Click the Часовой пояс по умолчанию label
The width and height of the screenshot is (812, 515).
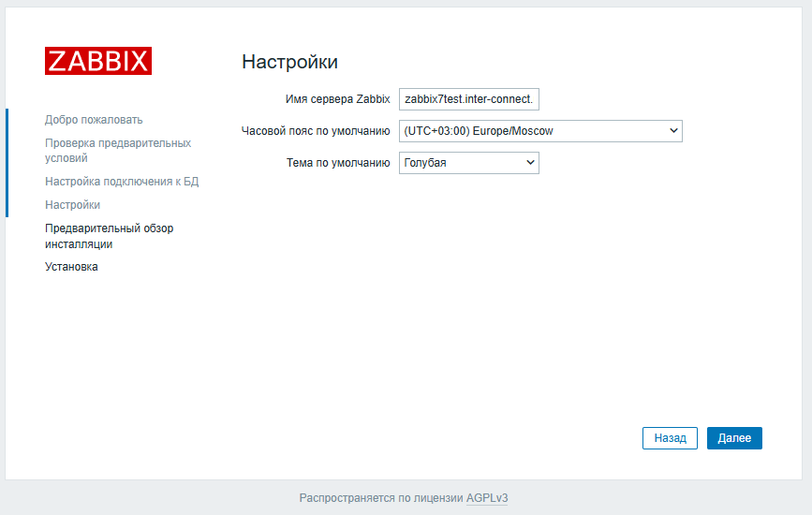(316, 131)
